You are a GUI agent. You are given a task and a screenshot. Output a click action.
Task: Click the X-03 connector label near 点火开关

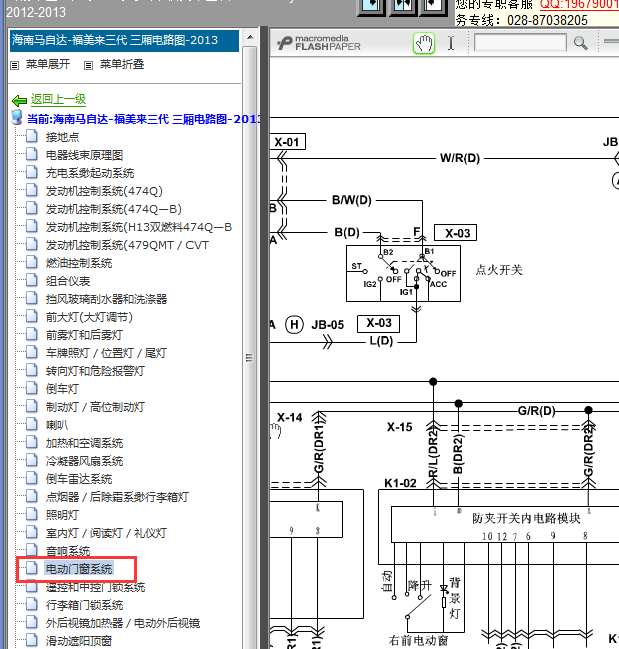click(456, 233)
